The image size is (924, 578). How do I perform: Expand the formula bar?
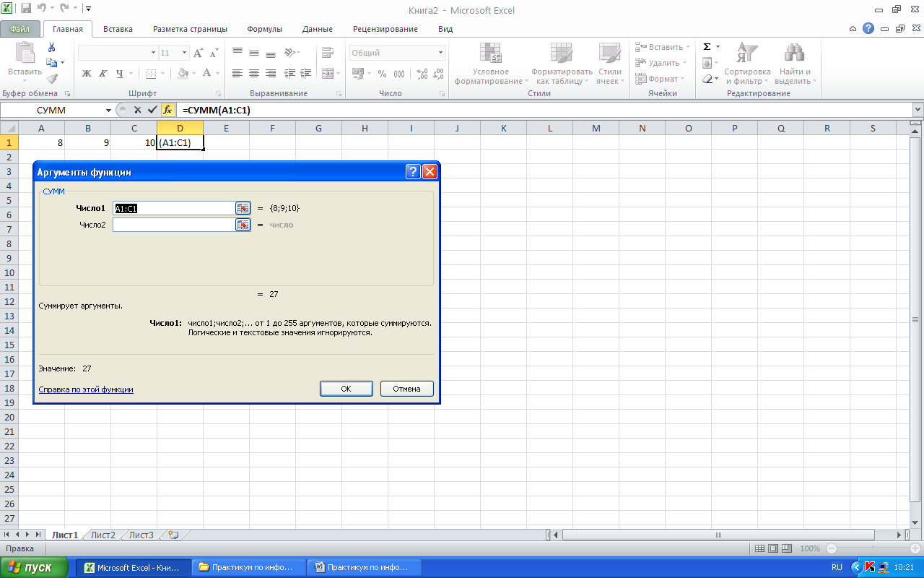click(918, 110)
